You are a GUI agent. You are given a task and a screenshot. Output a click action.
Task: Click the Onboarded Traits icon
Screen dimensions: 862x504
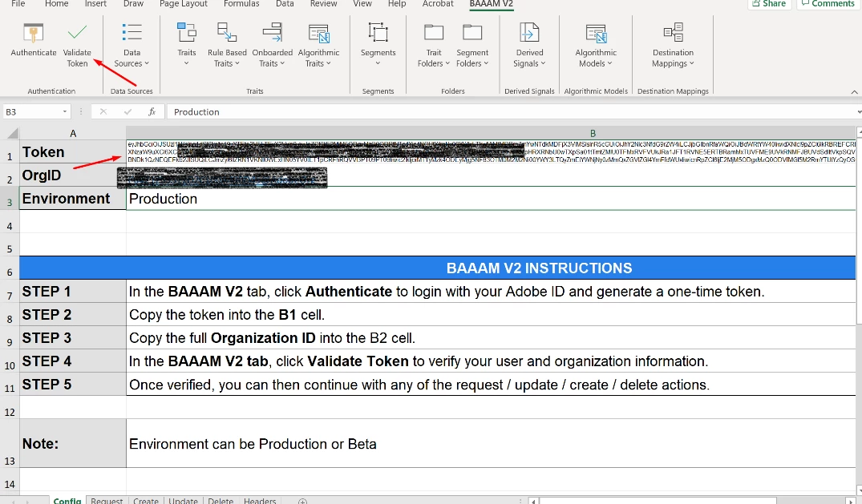tap(272, 32)
